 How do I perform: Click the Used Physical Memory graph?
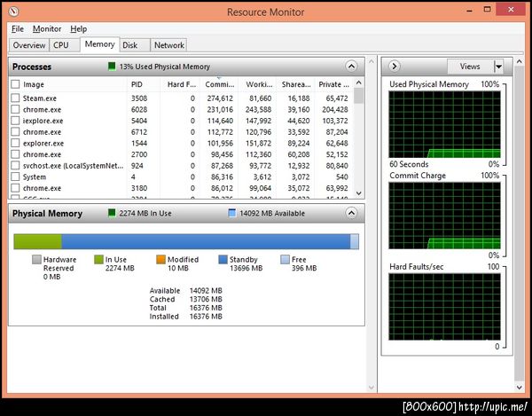pos(444,124)
